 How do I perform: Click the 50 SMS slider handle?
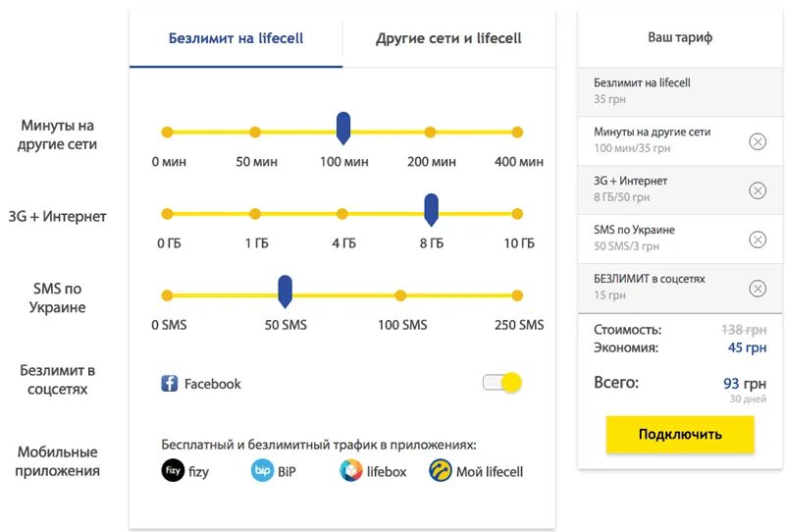coord(285,292)
